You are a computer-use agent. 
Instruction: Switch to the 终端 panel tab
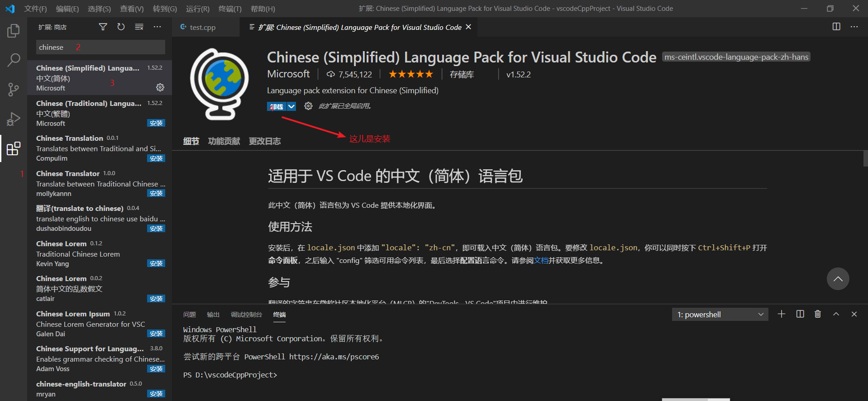point(279,315)
